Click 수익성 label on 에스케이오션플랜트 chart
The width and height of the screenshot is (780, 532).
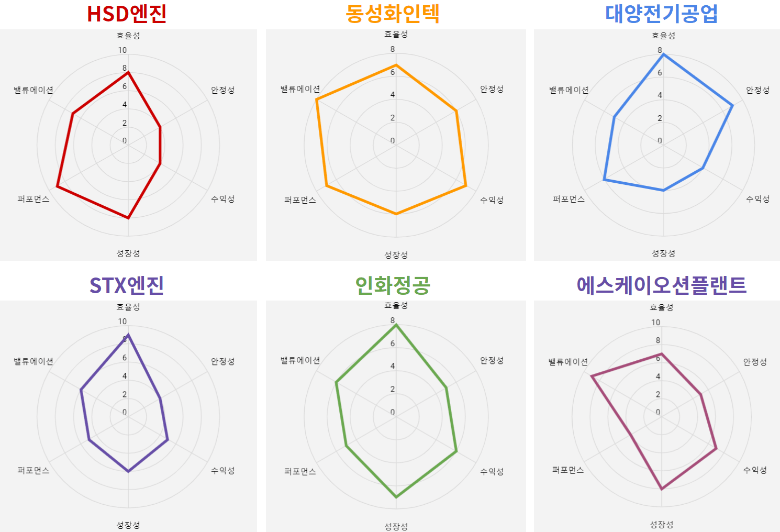755,470
